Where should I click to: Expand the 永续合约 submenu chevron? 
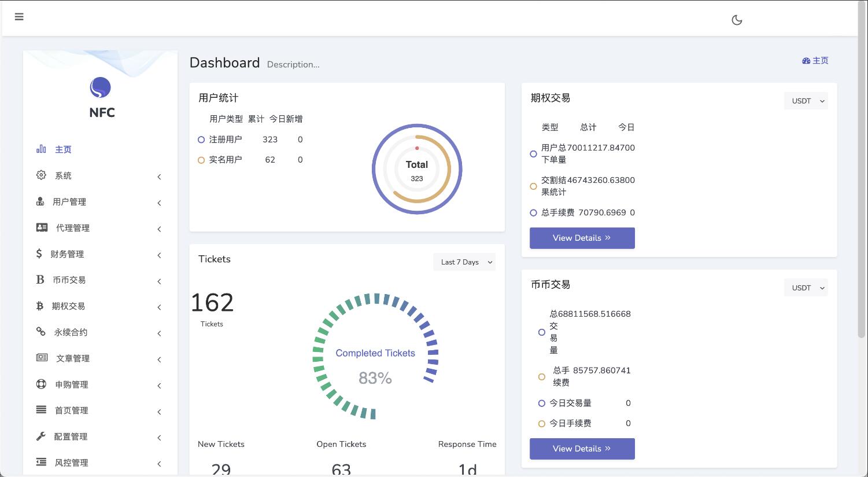(x=159, y=333)
